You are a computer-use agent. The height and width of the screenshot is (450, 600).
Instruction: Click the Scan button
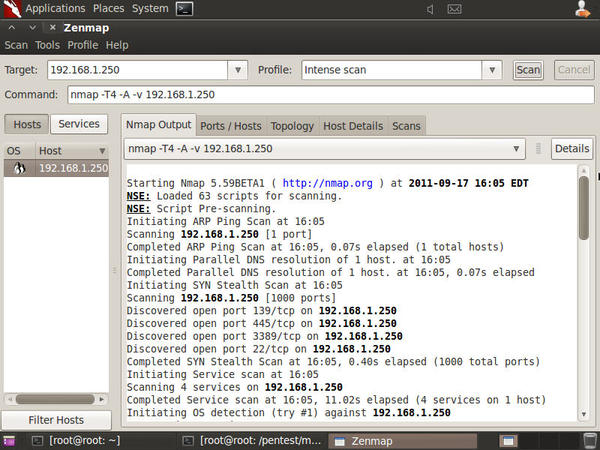[528, 70]
